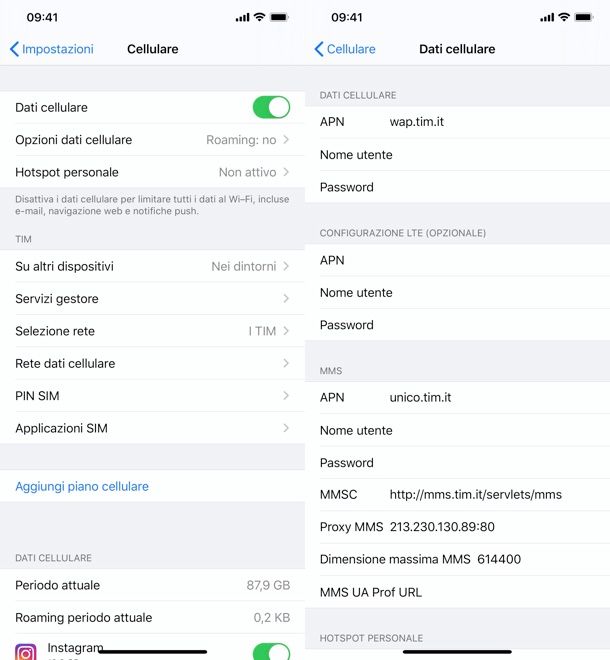
Task: Tap Password field under Dati cellulare
Action: point(457,187)
